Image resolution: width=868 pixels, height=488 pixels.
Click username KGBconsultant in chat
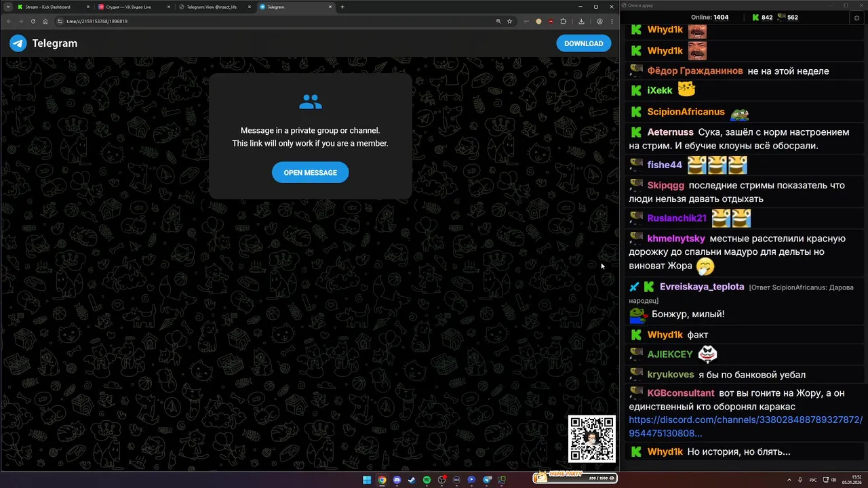coord(681,393)
